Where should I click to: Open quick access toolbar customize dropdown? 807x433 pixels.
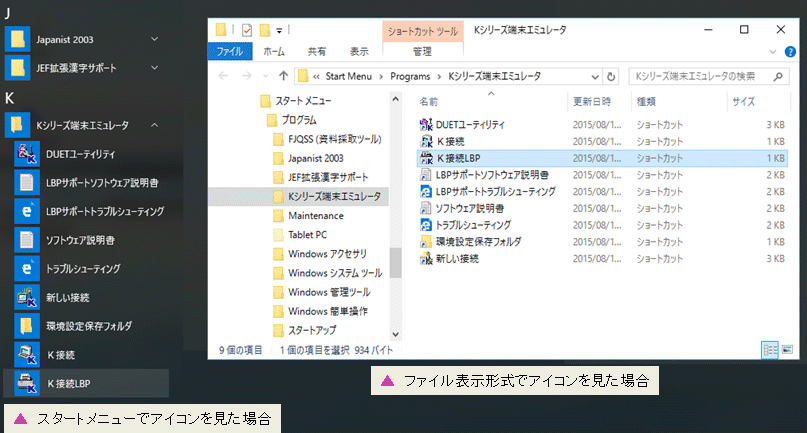[279, 31]
